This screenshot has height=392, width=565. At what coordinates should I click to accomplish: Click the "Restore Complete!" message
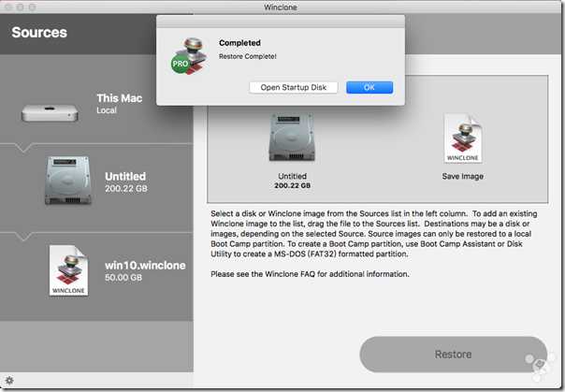248,56
